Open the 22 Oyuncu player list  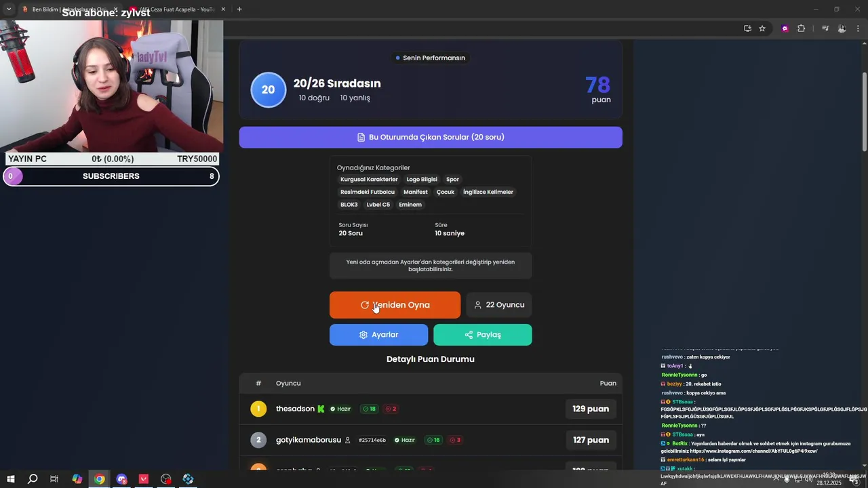pos(499,305)
